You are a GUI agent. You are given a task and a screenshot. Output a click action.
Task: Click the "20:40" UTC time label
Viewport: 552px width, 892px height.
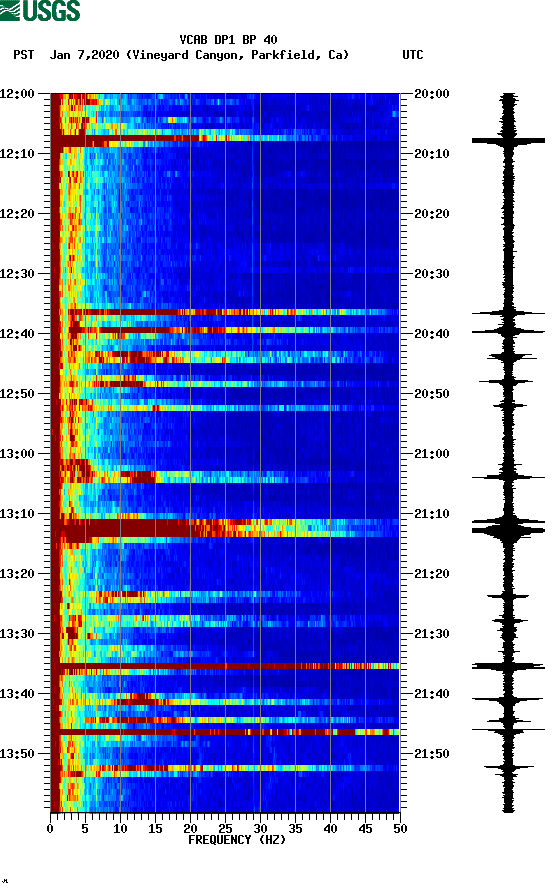coord(432,334)
